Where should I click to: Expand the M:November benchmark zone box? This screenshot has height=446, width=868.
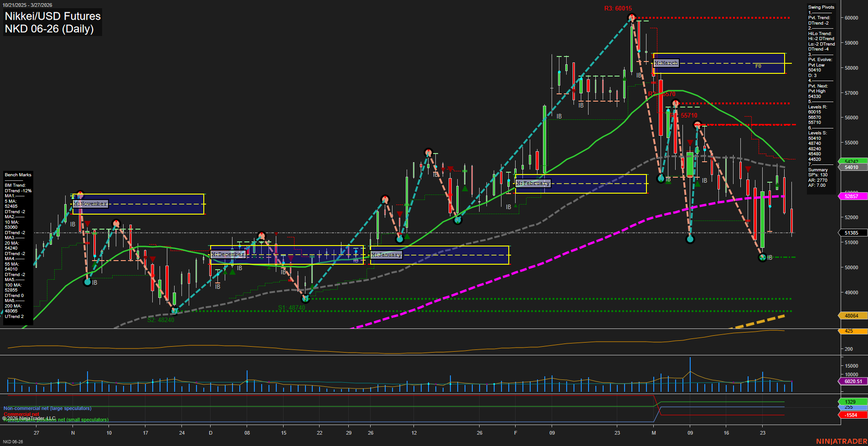90,204
